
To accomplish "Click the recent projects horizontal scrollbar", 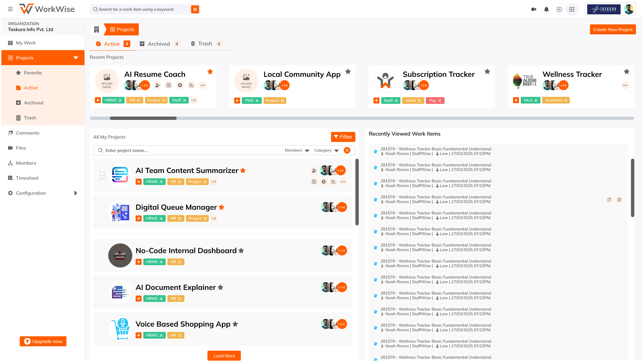I will pos(143,118).
